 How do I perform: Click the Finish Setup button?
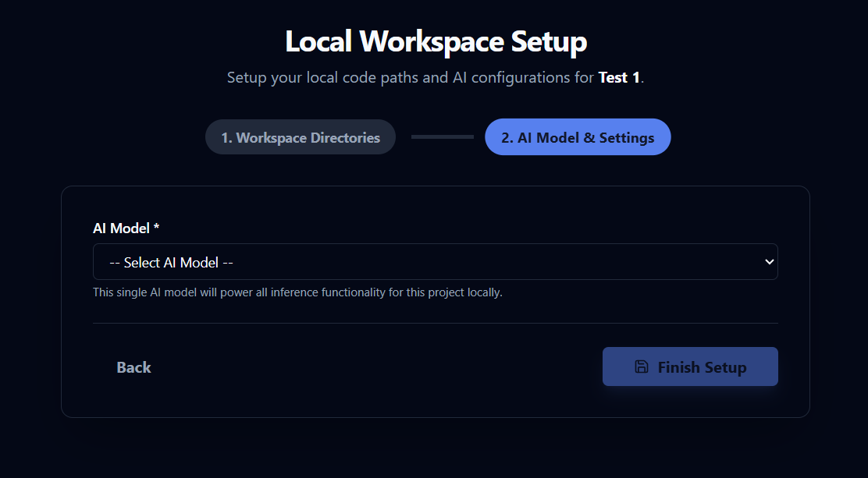[x=690, y=366]
